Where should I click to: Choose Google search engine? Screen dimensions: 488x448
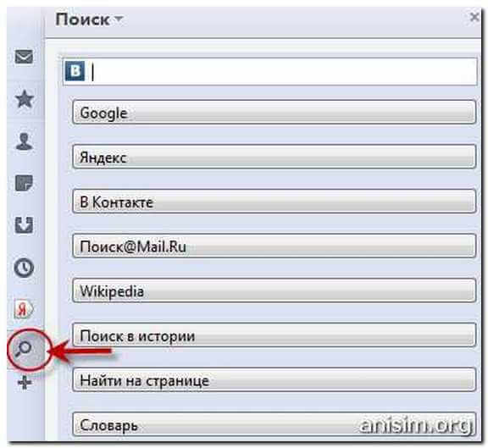[x=274, y=113]
